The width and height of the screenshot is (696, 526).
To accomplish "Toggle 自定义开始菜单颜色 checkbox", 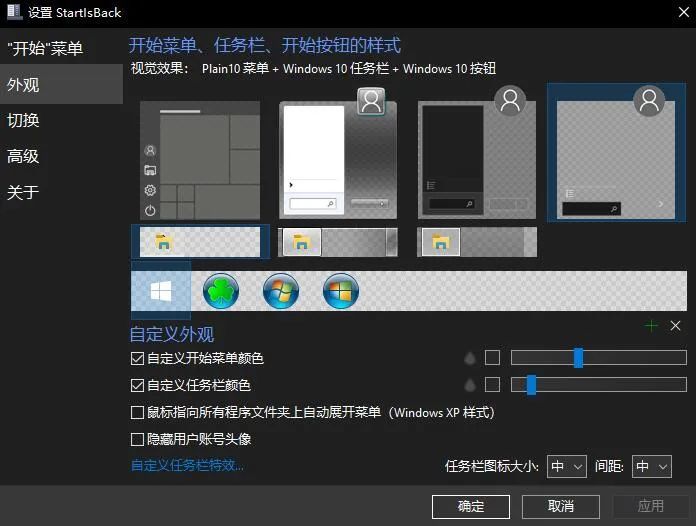I will [x=137, y=358].
